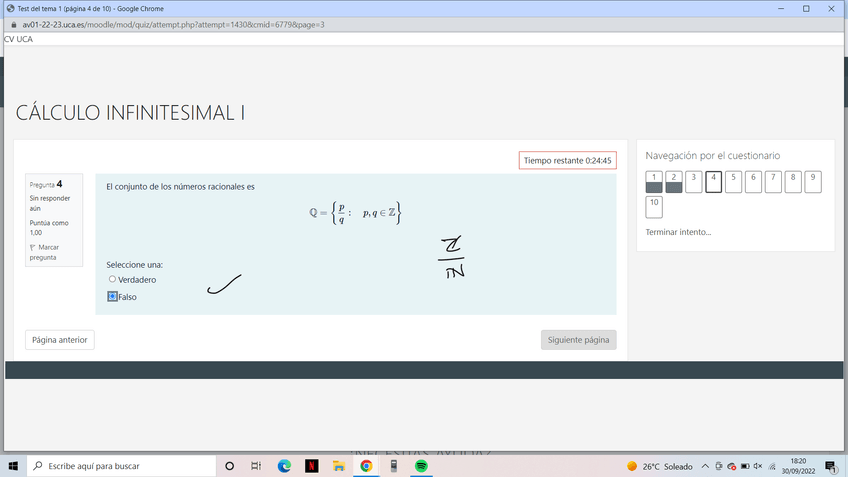Select the Verdadero radio option

click(112, 279)
